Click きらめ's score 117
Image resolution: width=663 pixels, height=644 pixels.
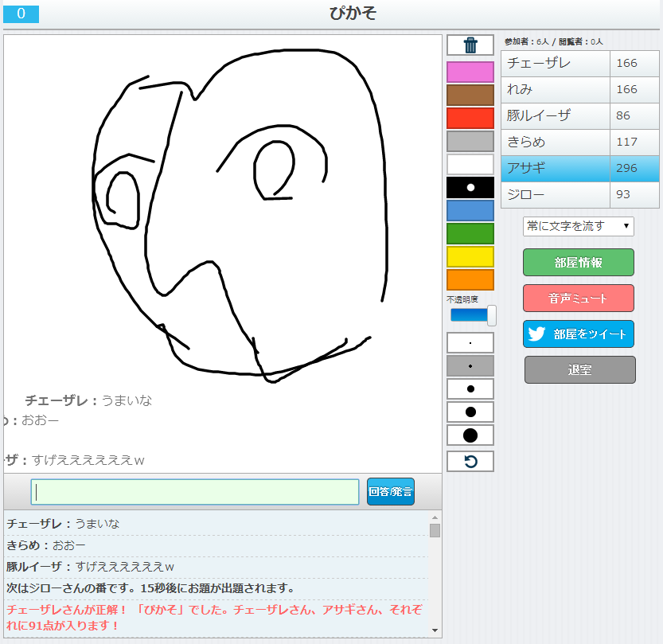[626, 142]
